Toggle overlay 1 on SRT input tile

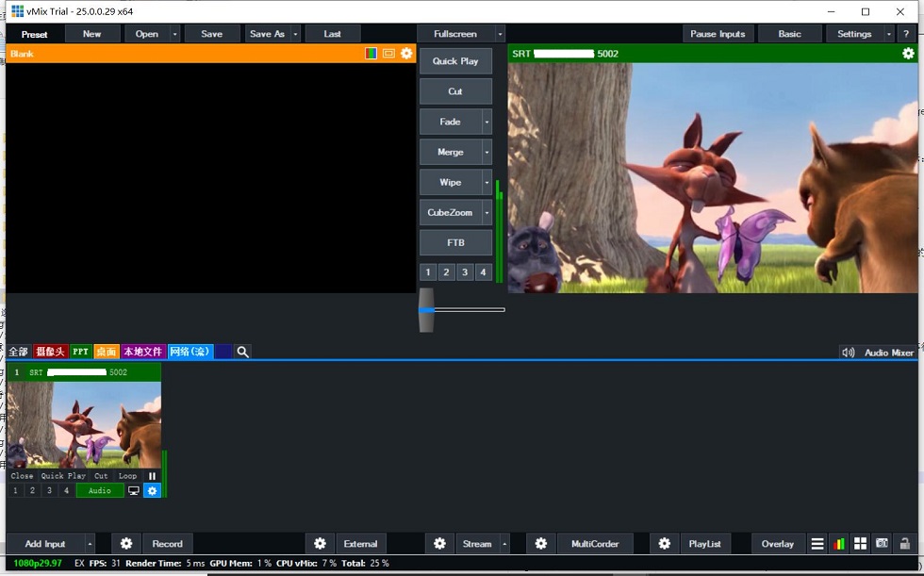click(x=15, y=490)
